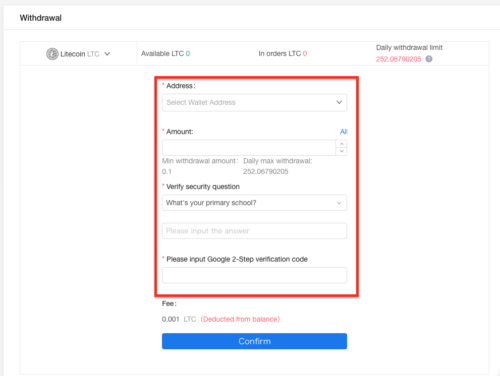Click the security answer input field
This screenshot has width=500, height=376.
(x=254, y=231)
